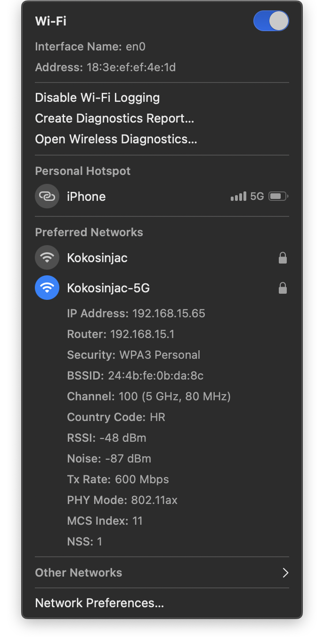Join the Kokosinjac network
This screenshot has width=324, height=644.
97,258
